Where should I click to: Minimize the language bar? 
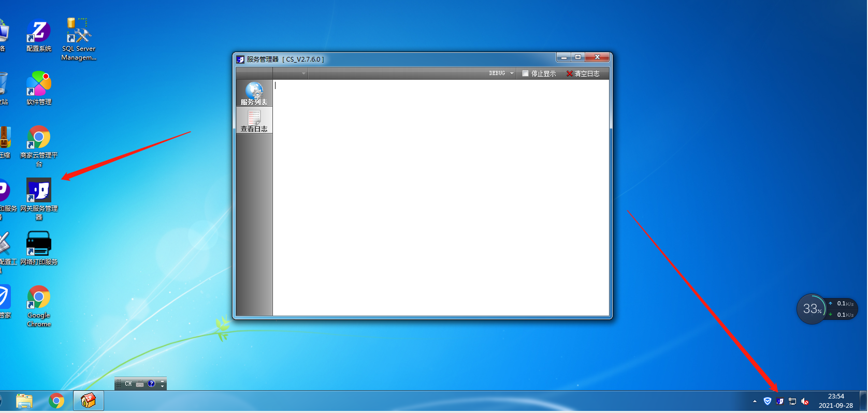163,381
